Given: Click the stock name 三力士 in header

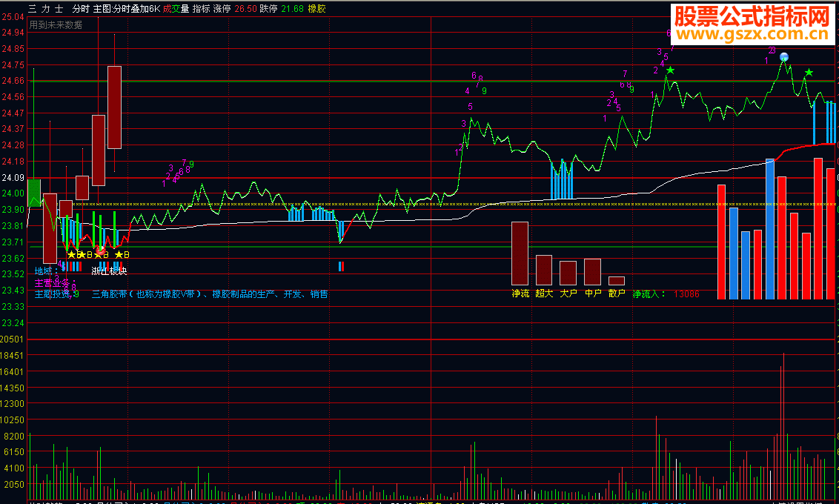Looking at the screenshot, I should click(x=45, y=9).
